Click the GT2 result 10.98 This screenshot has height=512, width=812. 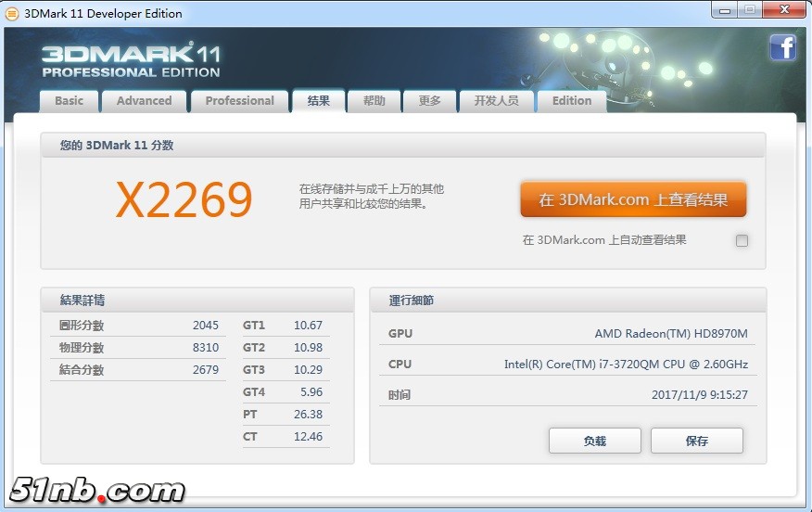click(x=308, y=348)
